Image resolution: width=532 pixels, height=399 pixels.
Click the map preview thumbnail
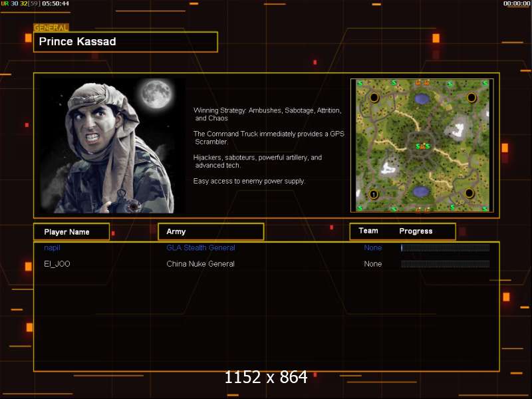[x=422, y=146]
